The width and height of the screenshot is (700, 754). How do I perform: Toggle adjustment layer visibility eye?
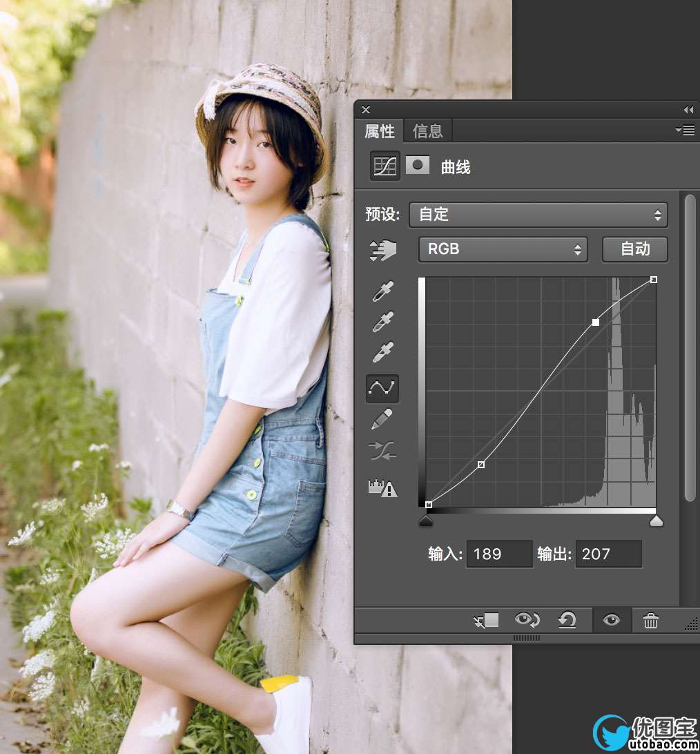[611, 620]
